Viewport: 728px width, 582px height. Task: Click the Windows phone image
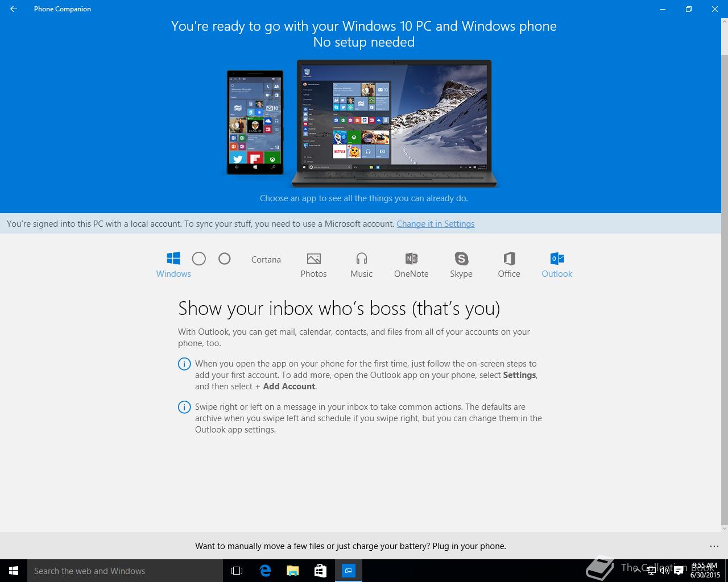[x=255, y=122]
